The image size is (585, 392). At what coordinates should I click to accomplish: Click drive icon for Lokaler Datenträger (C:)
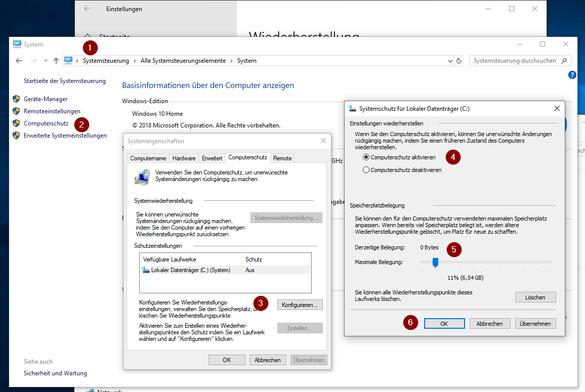tap(146, 270)
